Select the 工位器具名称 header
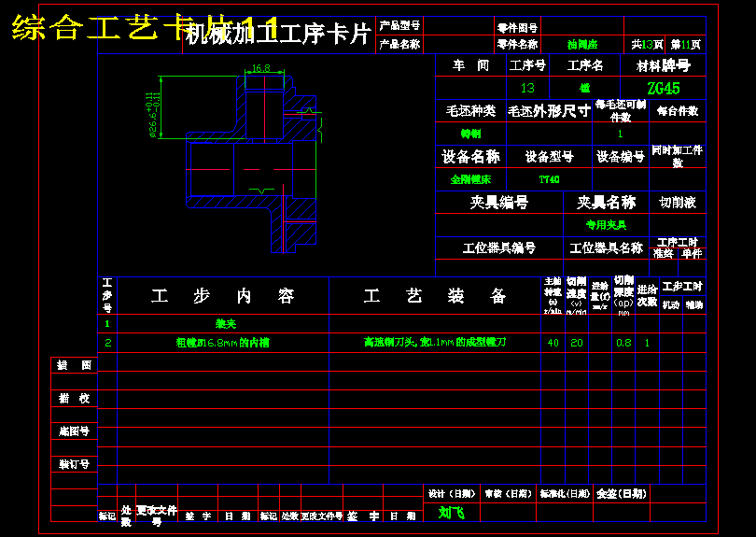Screen dimensions: 756x537 click(x=606, y=248)
